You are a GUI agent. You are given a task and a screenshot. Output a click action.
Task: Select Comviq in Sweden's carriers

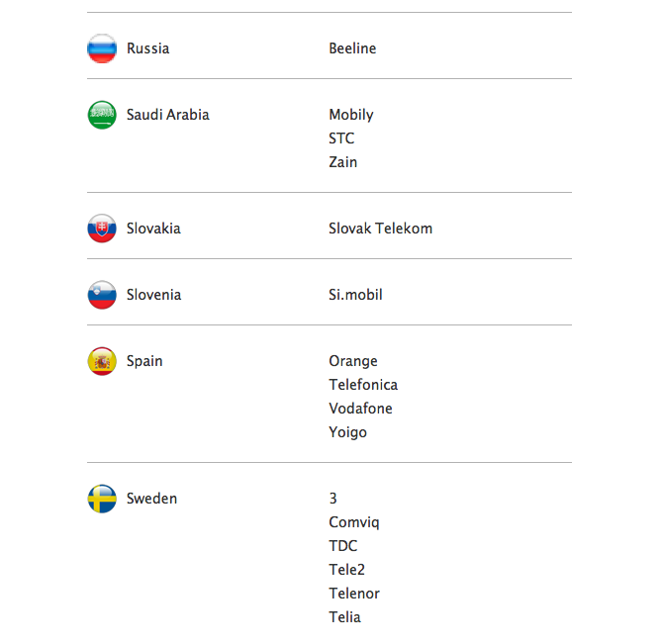tap(354, 522)
